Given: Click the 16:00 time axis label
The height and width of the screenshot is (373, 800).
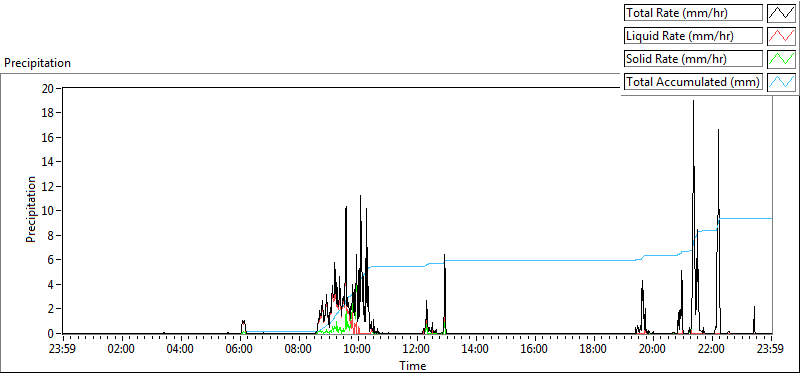Looking at the screenshot, I should pos(535,350).
